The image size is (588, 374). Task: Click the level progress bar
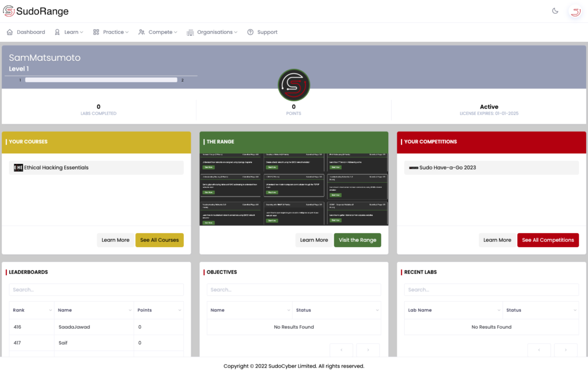pos(101,80)
